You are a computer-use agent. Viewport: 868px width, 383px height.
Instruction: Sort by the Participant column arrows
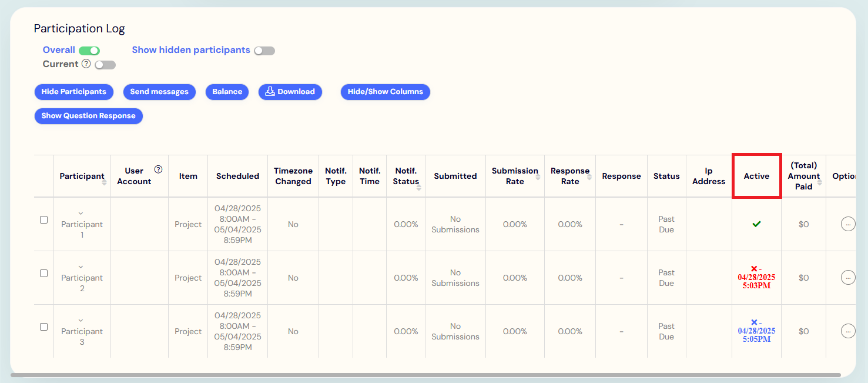click(x=104, y=181)
